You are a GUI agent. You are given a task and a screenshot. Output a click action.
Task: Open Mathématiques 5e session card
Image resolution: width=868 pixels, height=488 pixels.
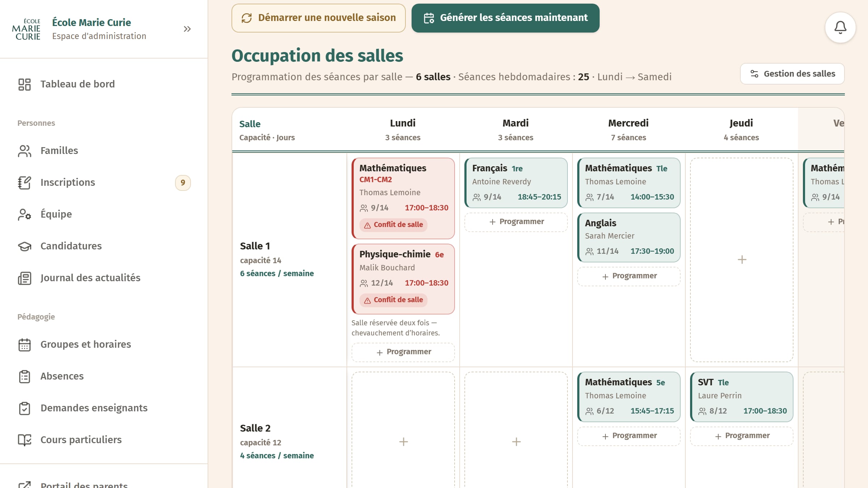click(x=629, y=397)
